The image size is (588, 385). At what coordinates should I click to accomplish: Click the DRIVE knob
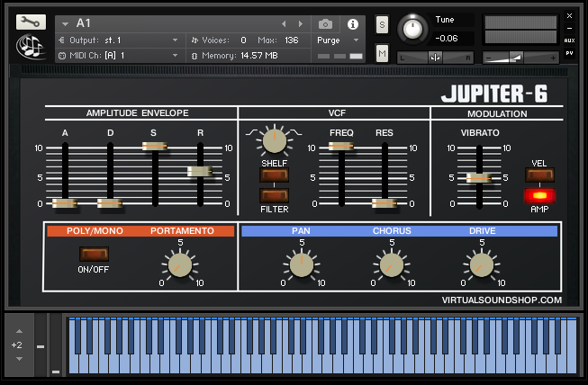[x=481, y=264]
